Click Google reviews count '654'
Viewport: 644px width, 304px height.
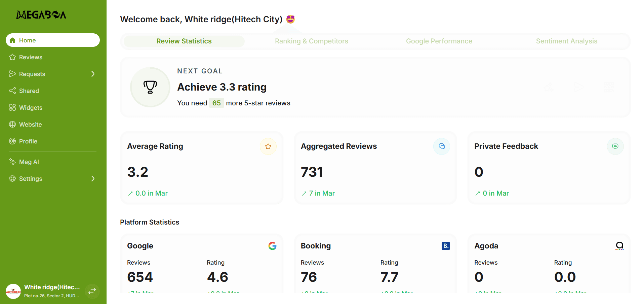point(140,277)
